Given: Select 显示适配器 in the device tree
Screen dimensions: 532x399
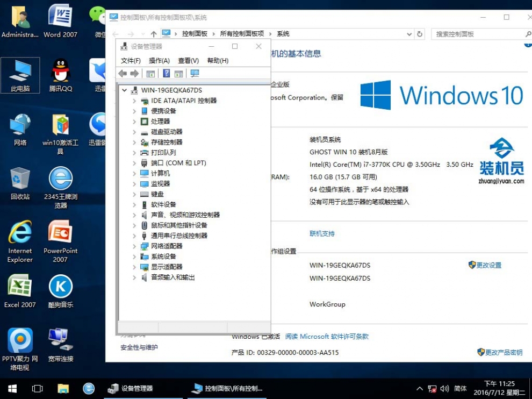Looking at the screenshot, I should [167, 267].
